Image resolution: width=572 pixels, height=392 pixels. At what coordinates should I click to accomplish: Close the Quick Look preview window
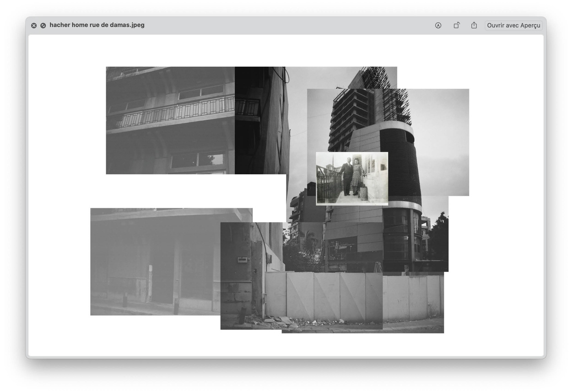pyautogui.click(x=34, y=26)
